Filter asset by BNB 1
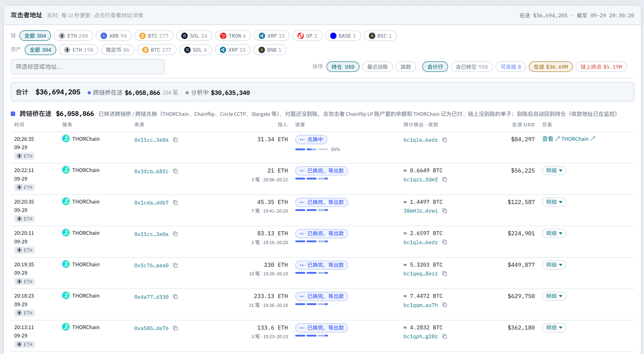 coord(270,50)
